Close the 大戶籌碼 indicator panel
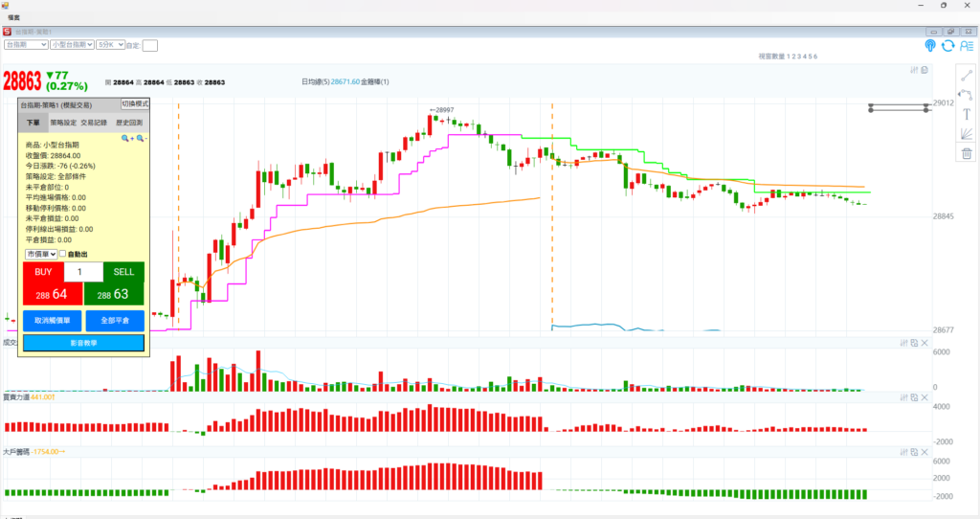Screen dimensions: 980x519 [x=924, y=451]
